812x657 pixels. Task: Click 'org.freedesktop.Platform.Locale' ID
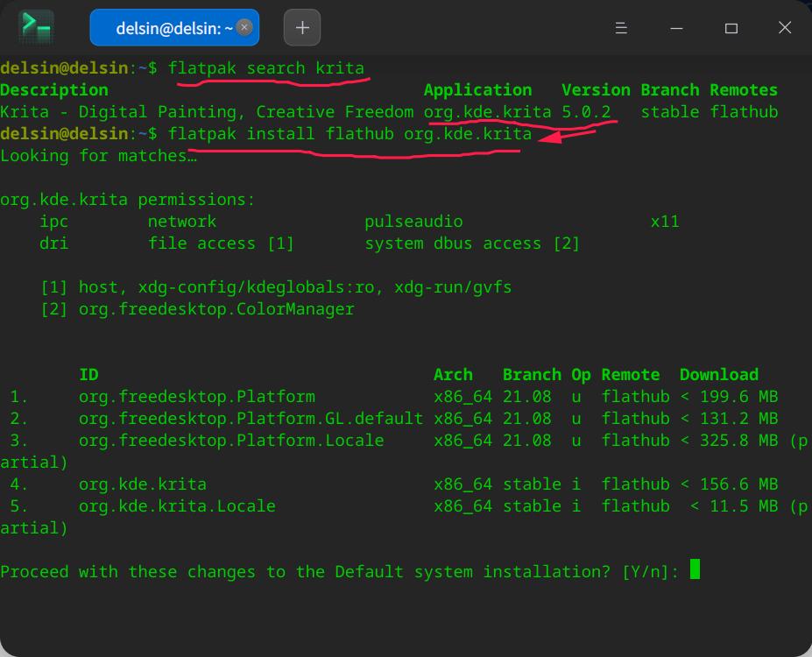tap(231, 441)
